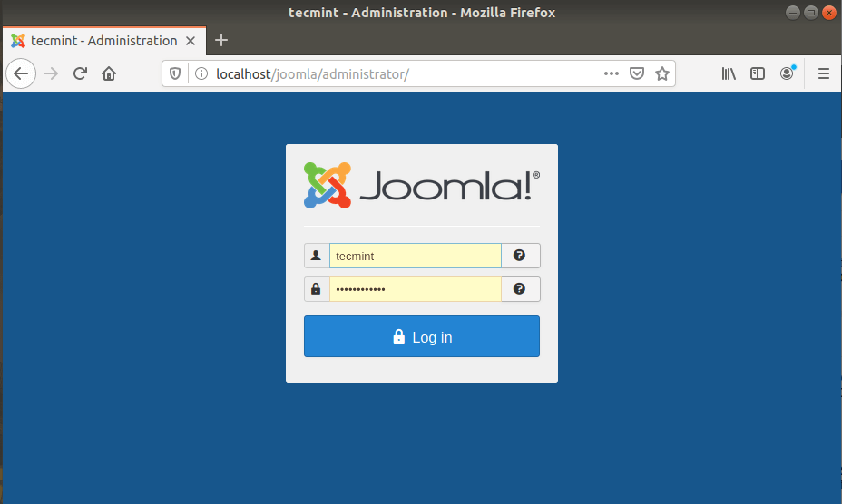Go back with the browser back arrow
Image resolution: width=842 pixels, height=504 pixels.
coord(21,73)
